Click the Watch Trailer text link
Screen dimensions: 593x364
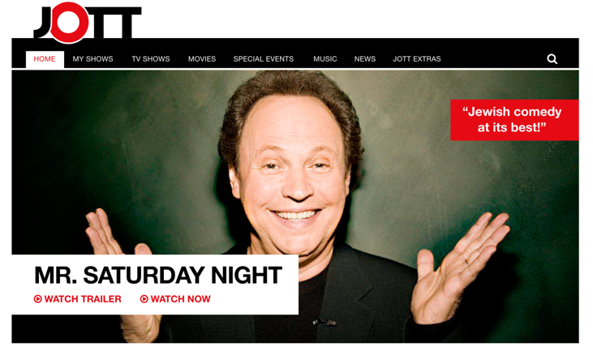(x=83, y=299)
